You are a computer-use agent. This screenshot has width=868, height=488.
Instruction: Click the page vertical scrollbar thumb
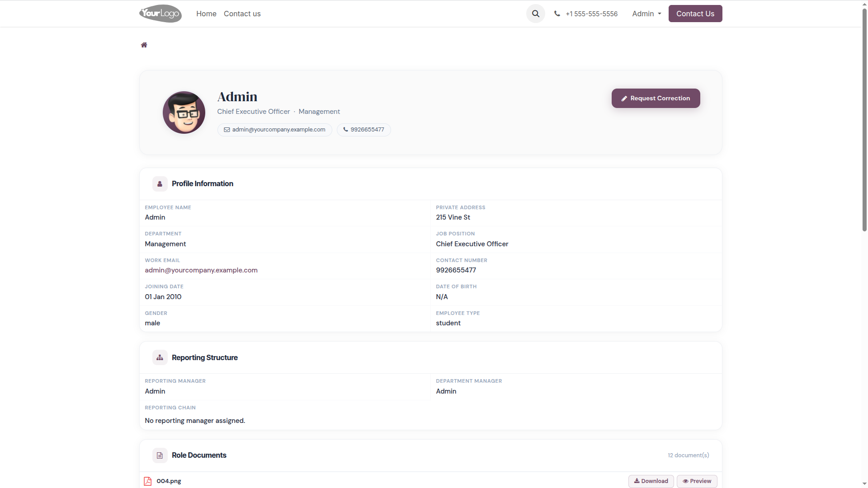coord(864,120)
